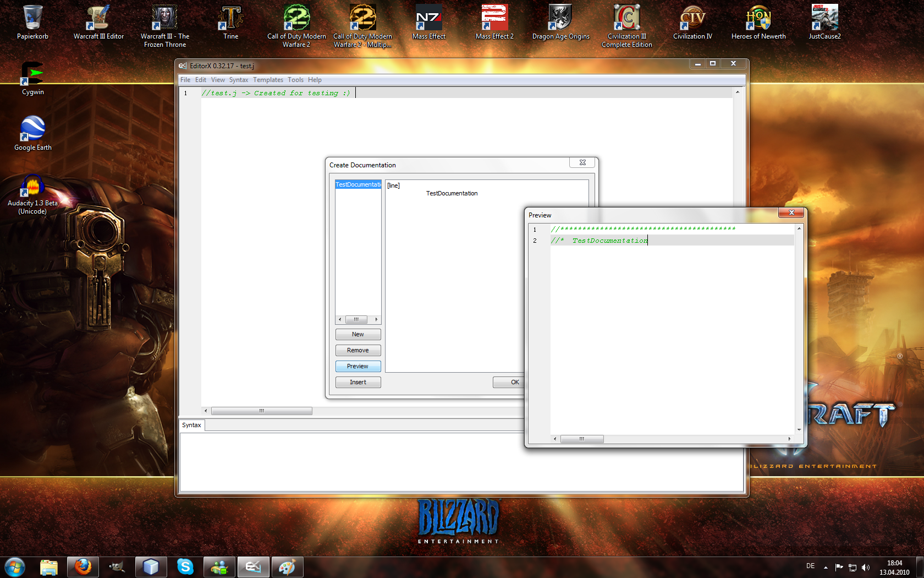Open the Trine desktop shortcut

(x=231, y=22)
